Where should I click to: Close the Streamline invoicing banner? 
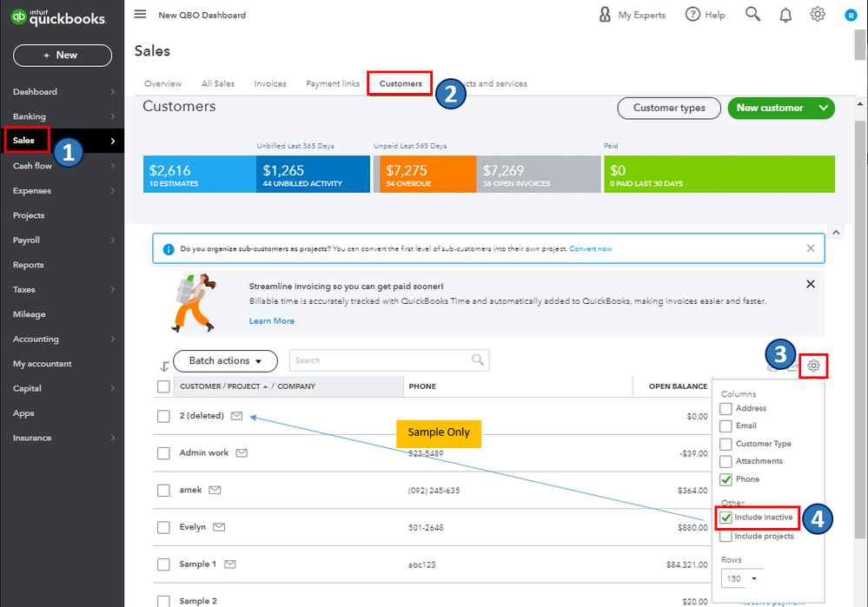point(811,284)
